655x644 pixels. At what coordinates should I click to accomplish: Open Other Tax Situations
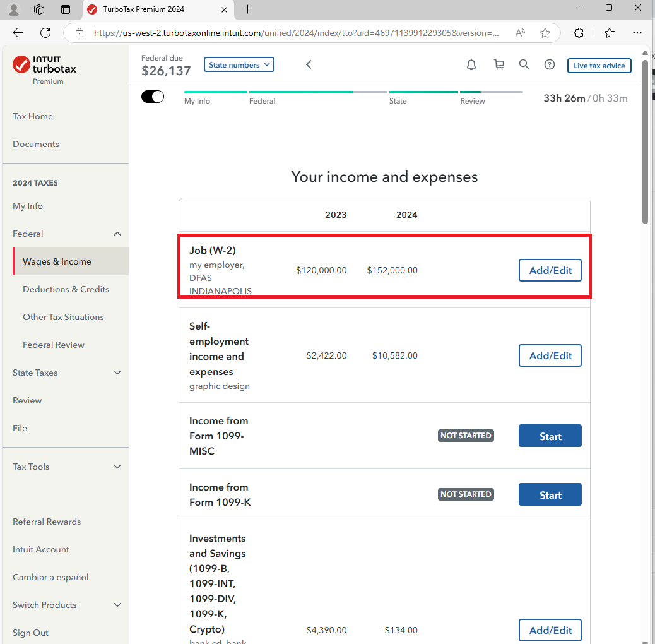[x=64, y=317]
